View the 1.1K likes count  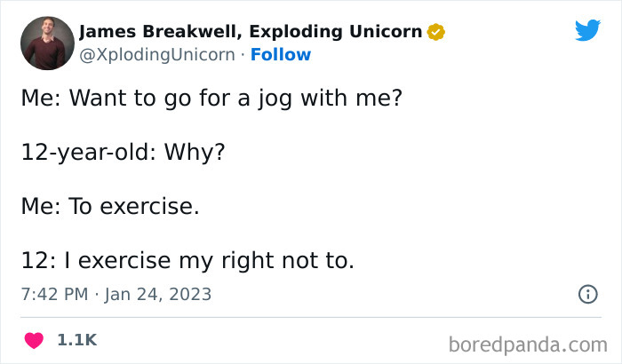point(77,340)
